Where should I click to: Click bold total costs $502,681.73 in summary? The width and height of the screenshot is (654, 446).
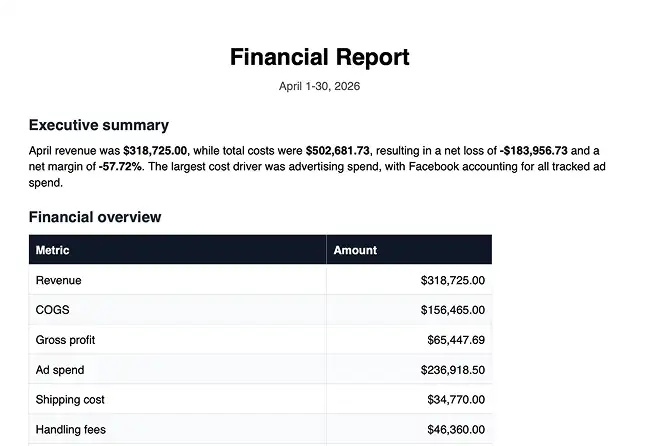pos(337,151)
